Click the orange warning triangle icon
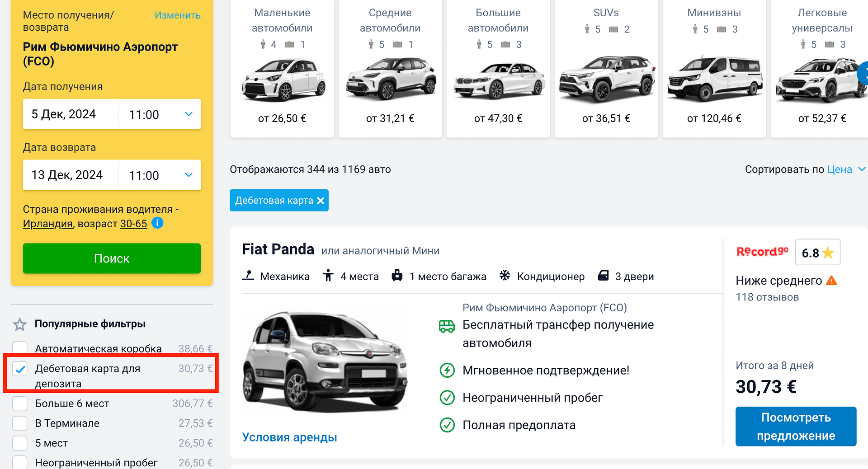Viewport: 868px width, 469px height. pyautogui.click(x=831, y=281)
